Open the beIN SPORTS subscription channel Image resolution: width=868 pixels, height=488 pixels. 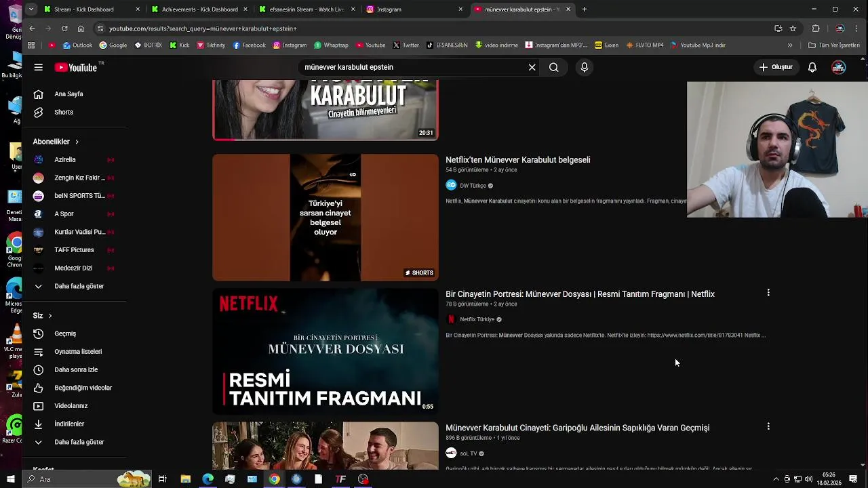[x=79, y=196]
